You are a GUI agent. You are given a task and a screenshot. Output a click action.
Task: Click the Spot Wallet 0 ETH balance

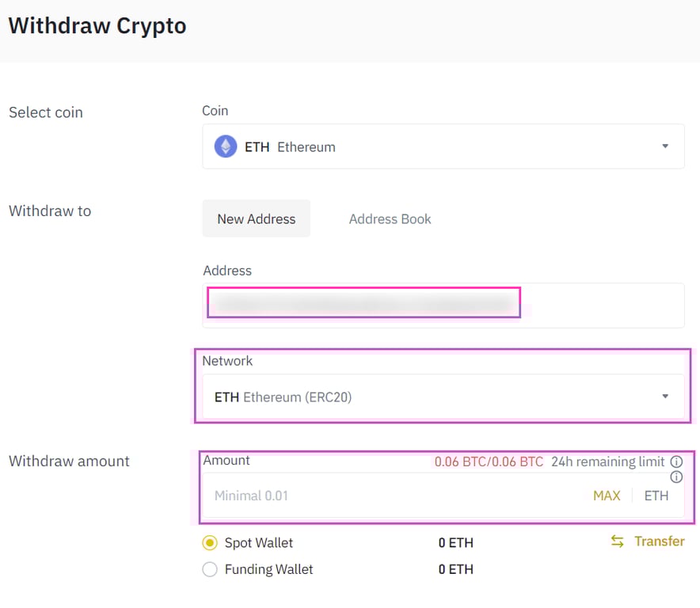point(456,543)
